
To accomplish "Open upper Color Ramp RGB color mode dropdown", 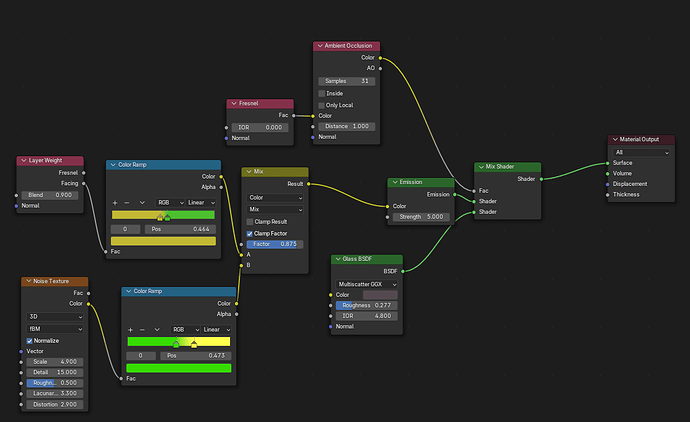I will coord(170,202).
